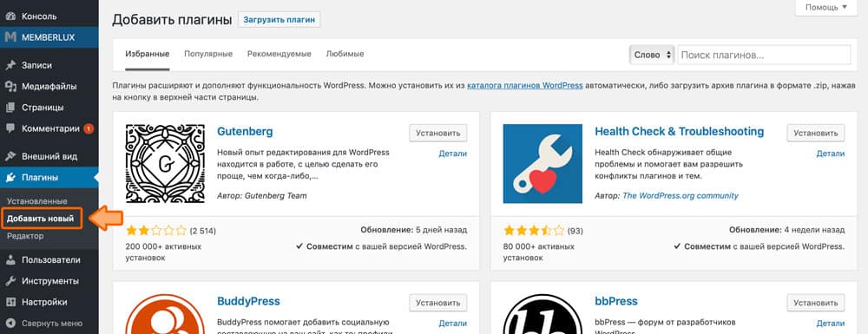Screen dimensions: 868x334
Task: Click the Gutenberg plugin title link
Action: click(246, 132)
